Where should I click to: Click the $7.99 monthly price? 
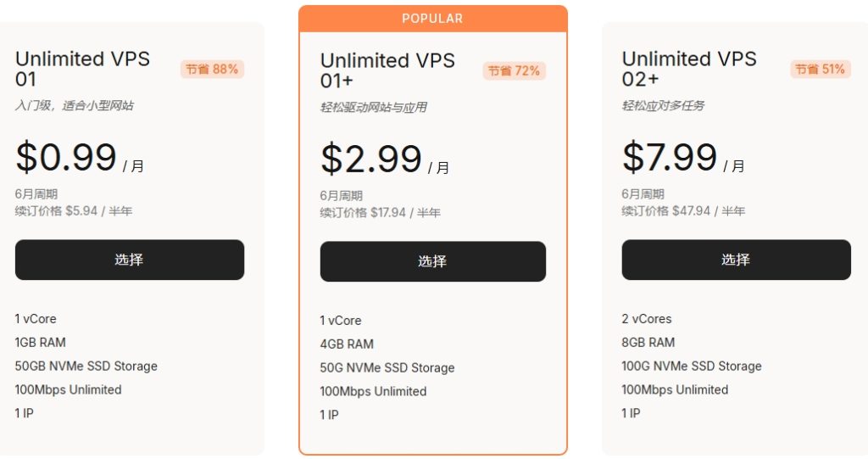(x=670, y=158)
